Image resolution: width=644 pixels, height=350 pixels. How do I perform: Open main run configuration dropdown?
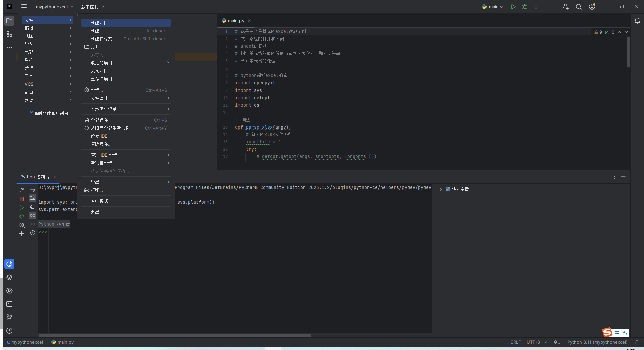[492, 7]
